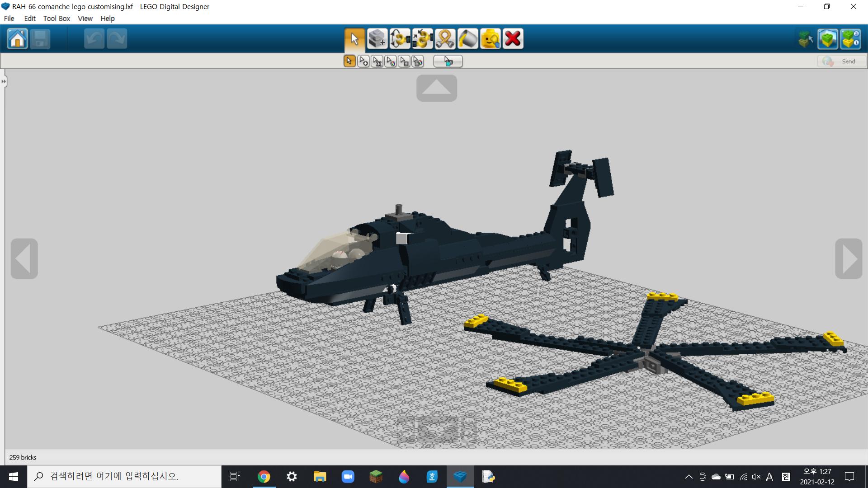Image resolution: width=868 pixels, height=488 pixels.
Task: Click the muted volume tray icon
Action: pyautogui.click(x=756, y=477)
